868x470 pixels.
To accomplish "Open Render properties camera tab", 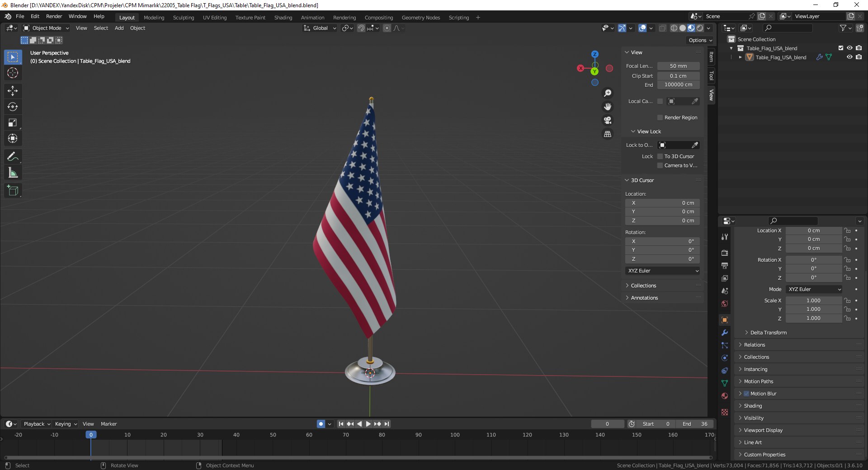I will point(725,253).
